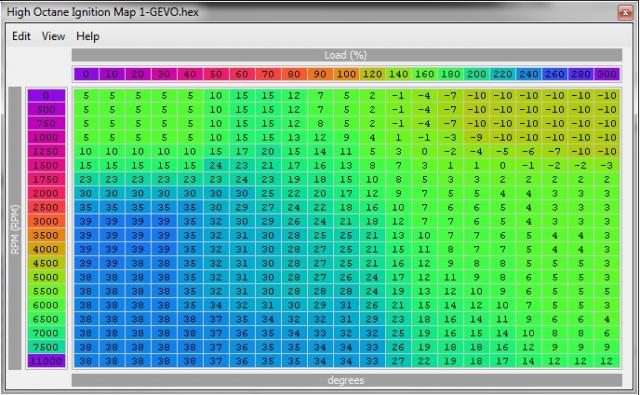Select cell 4 at RPM 6500, Load 300
The width and height of the screenshot is (640, 395).
[x=607, y=319]
